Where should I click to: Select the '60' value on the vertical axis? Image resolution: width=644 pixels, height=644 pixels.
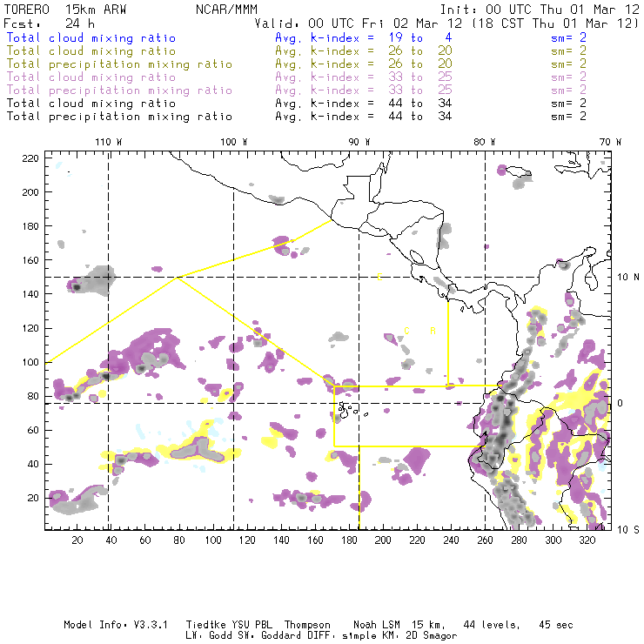(33, 430)
